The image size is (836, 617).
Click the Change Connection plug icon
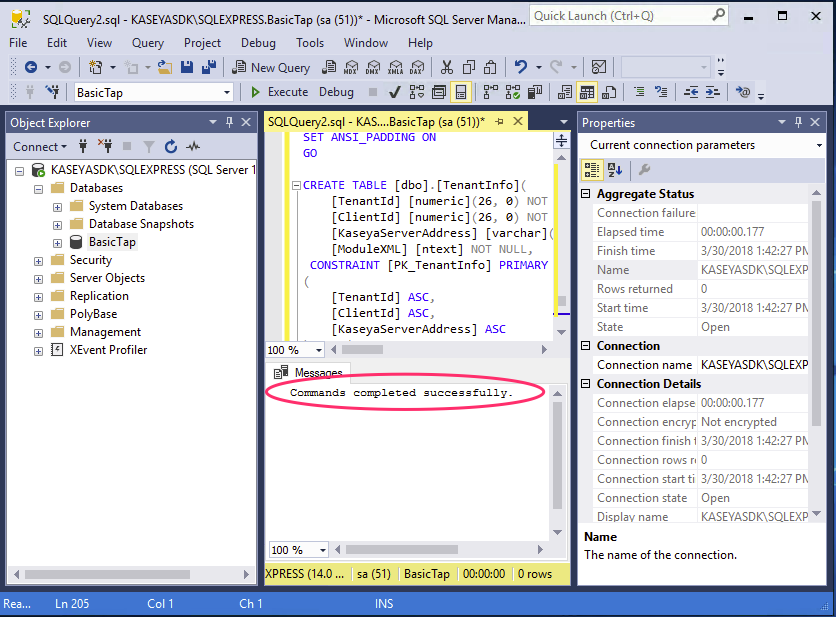(x=52, y=92)
